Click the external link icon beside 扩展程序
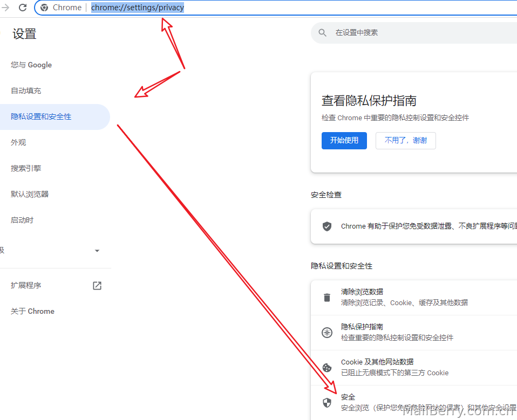The image size is (517, 420). pyautogui.click(x=97, y=285)
